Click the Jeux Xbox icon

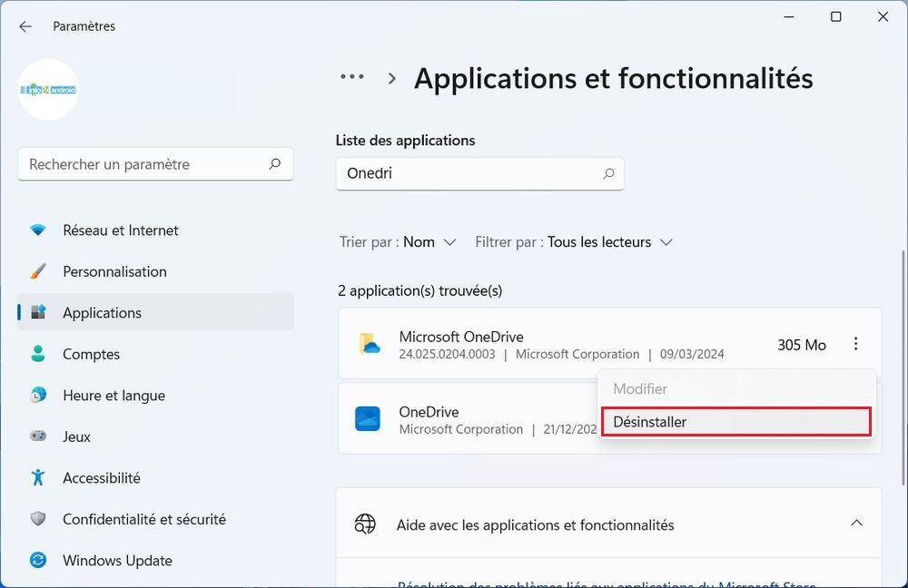point(37,436)
